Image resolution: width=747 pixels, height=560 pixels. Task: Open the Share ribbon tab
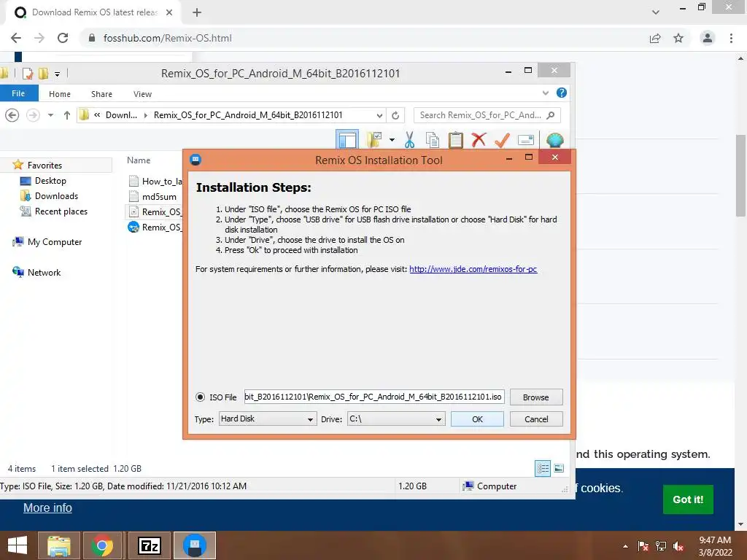(101, 94)
